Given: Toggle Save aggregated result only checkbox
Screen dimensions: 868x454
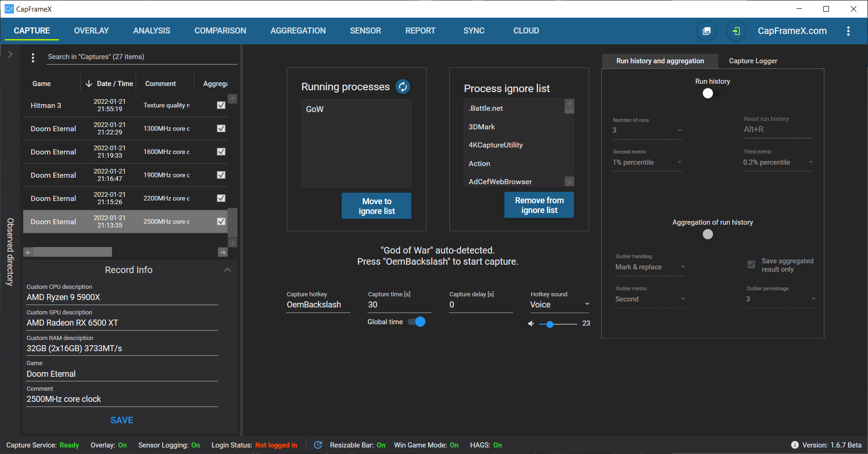Looking at the screenshot, I should tap(751, 265).
